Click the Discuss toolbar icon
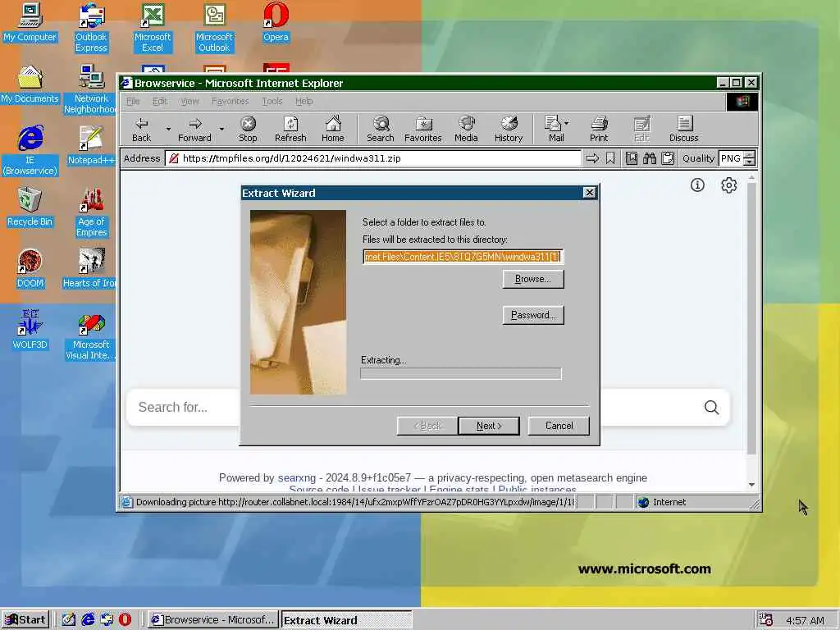Screen dimensions: 840x630 (x=683, y=130)
